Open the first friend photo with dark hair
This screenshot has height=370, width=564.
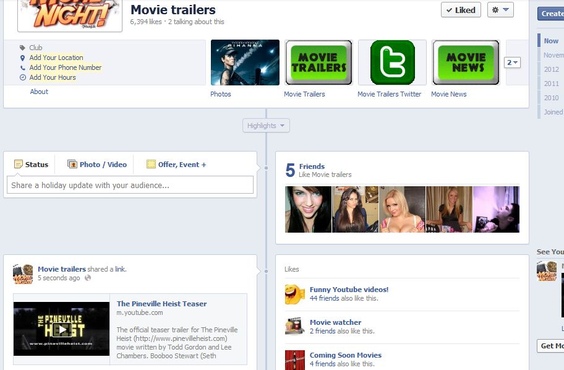coord(308,209)
